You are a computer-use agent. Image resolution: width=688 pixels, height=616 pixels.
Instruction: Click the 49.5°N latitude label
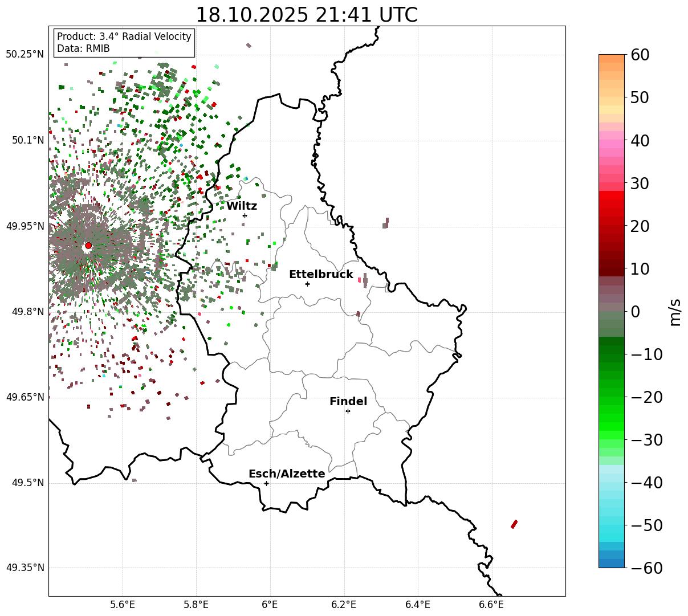point(27,483)
